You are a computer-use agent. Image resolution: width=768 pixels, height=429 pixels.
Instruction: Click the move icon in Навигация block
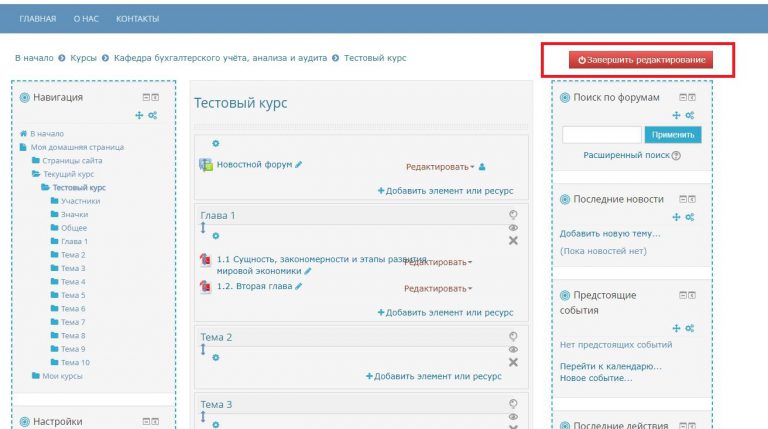pyautogui.click(x=139, y=116)
